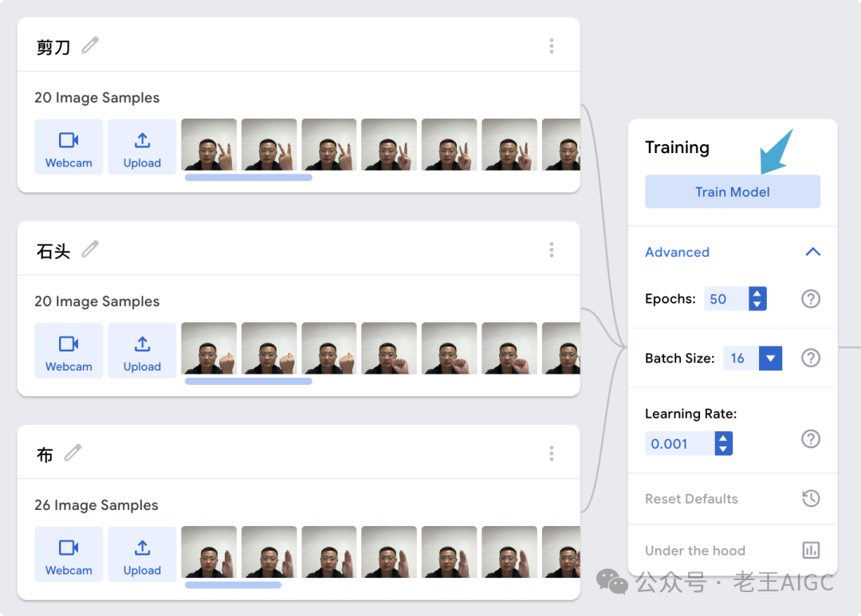
Task: Edit the 布 class name pencil icon
Action: [x=73, y=453]
